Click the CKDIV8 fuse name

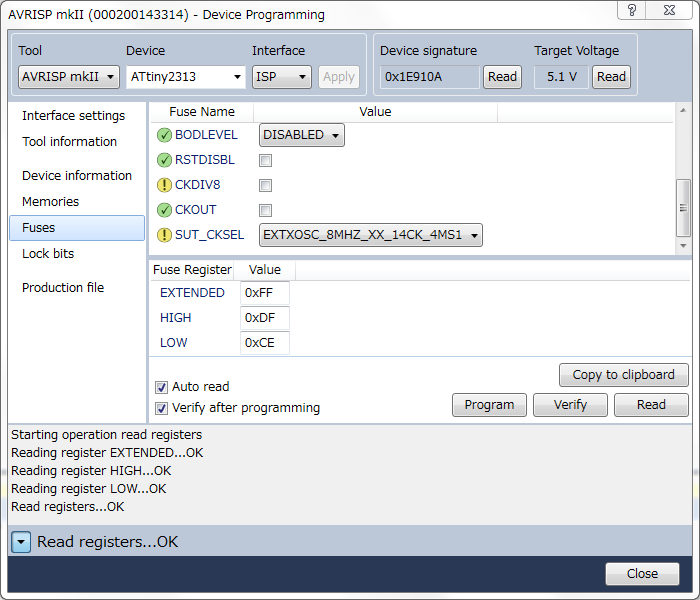click(x=198, y=185)
